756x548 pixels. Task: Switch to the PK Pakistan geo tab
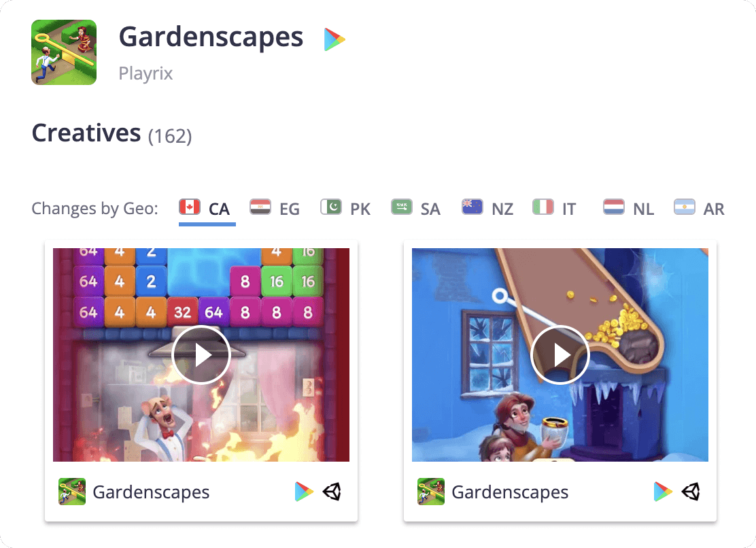tap(345, 209)
